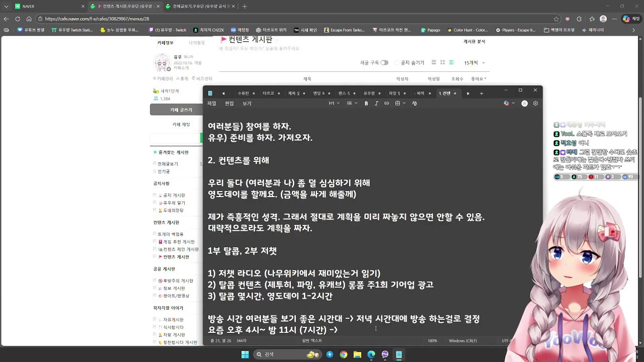Check the 공지 숨기기 checkbox
This screenshot has height=362, width=644.
[x=397, y=63]
